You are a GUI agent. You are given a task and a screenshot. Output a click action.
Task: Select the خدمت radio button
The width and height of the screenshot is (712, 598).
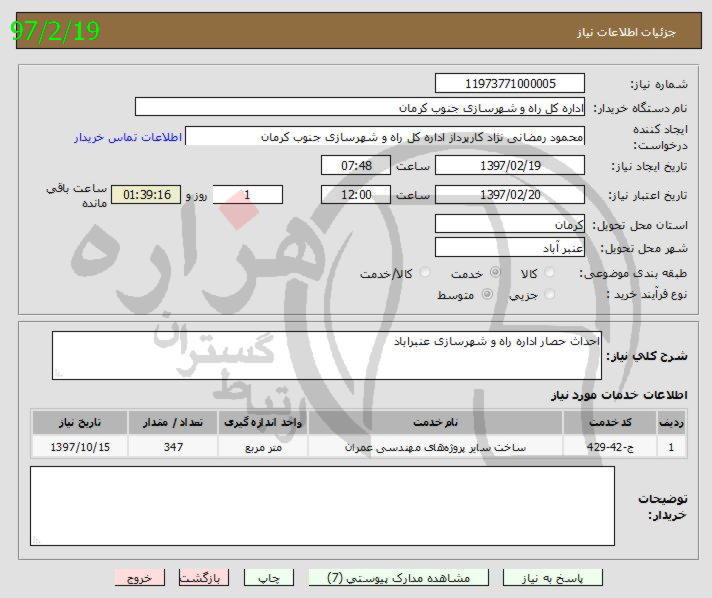pos(495,272)
